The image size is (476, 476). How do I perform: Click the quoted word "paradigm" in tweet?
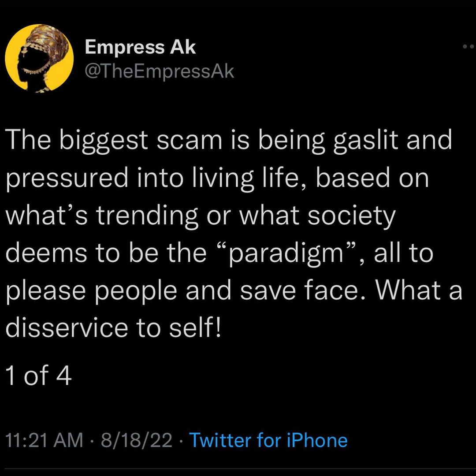coord(290,254)
